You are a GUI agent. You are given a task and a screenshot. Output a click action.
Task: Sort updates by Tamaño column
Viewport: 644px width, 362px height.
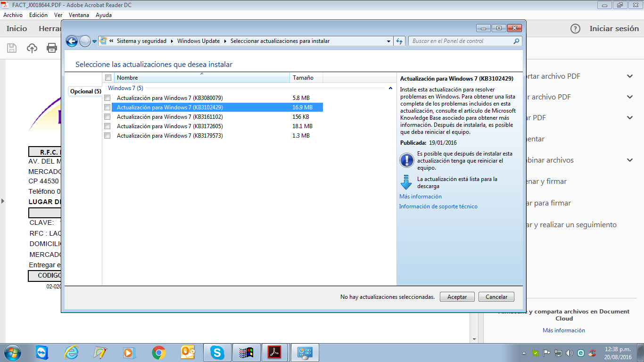pyautogui.click(x=306, y=78)
